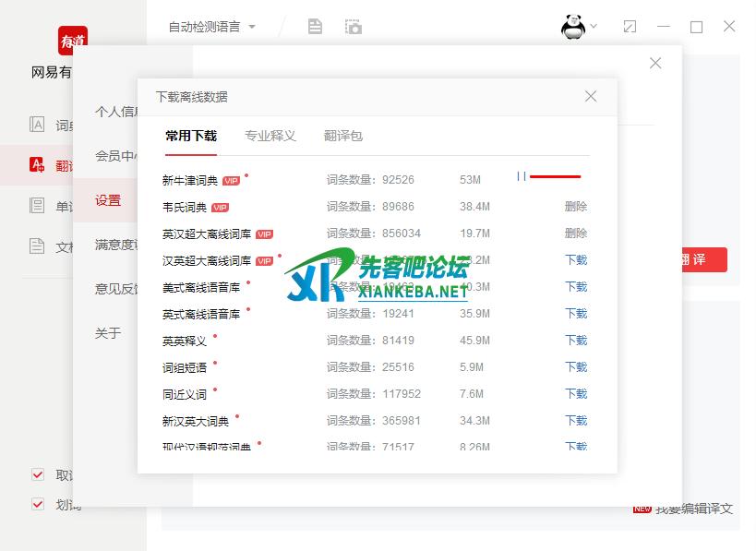
Task: Click the mini window mode icon
Action: (x=630, y=27)
